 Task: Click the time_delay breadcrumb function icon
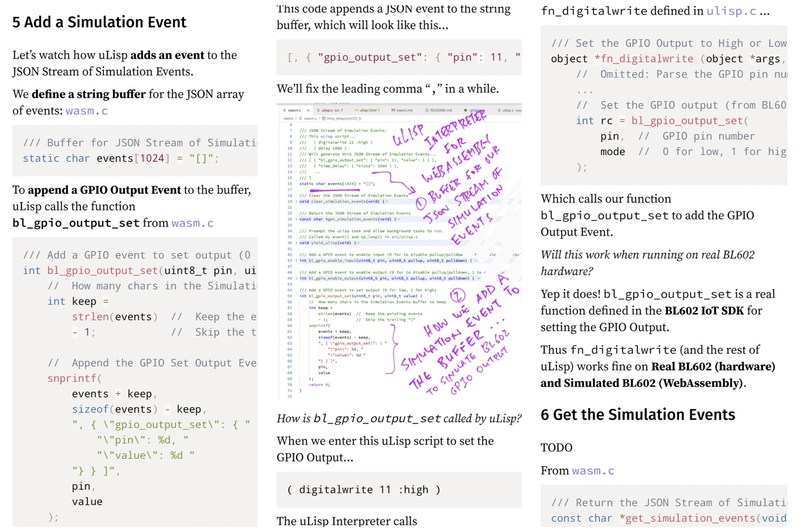coord(324,118)
